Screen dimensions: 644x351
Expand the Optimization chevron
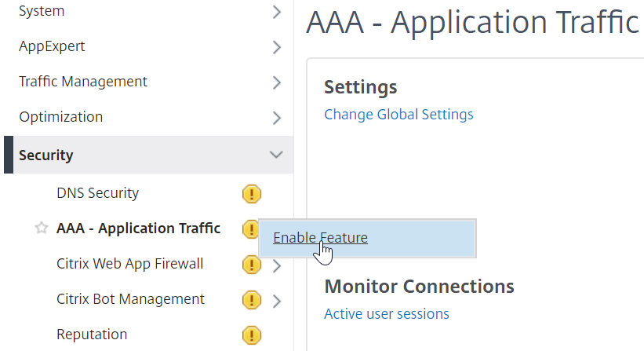pos(277,118)
